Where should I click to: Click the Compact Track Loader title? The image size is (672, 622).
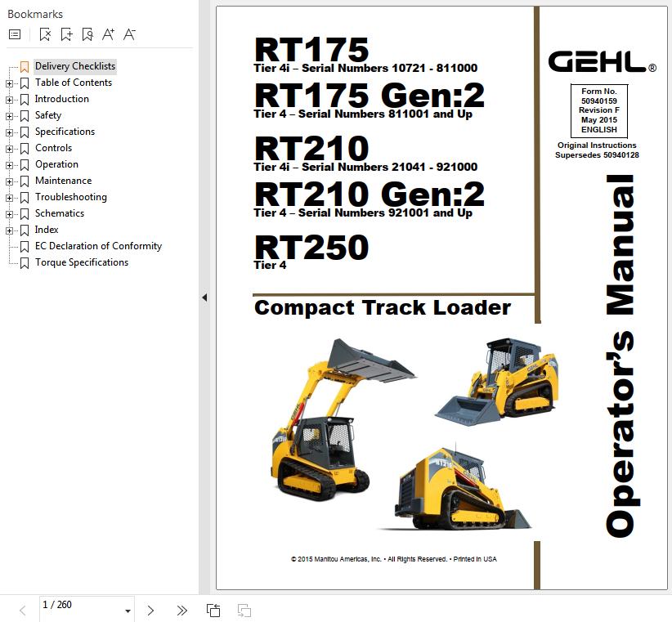[x=383, y=307]
